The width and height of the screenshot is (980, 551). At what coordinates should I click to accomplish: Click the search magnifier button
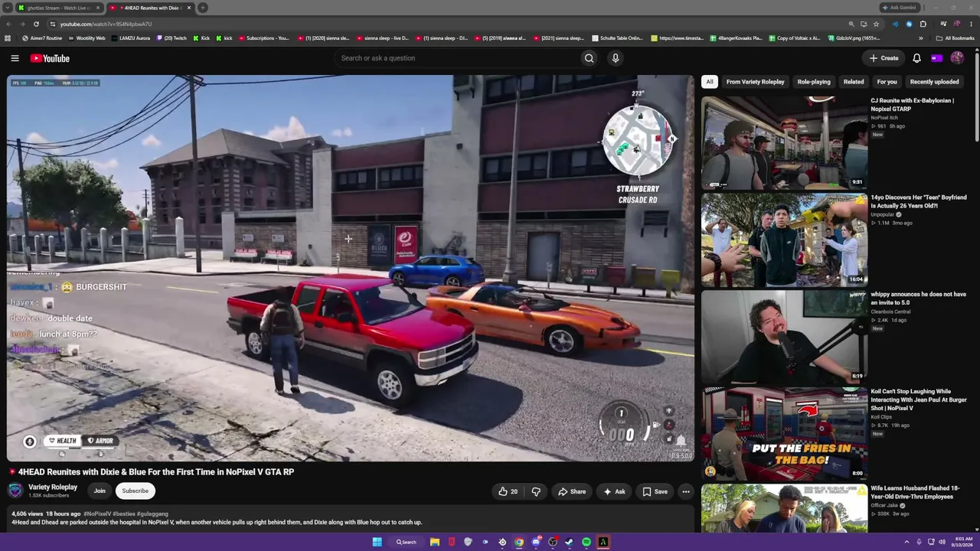pos(589,58)
